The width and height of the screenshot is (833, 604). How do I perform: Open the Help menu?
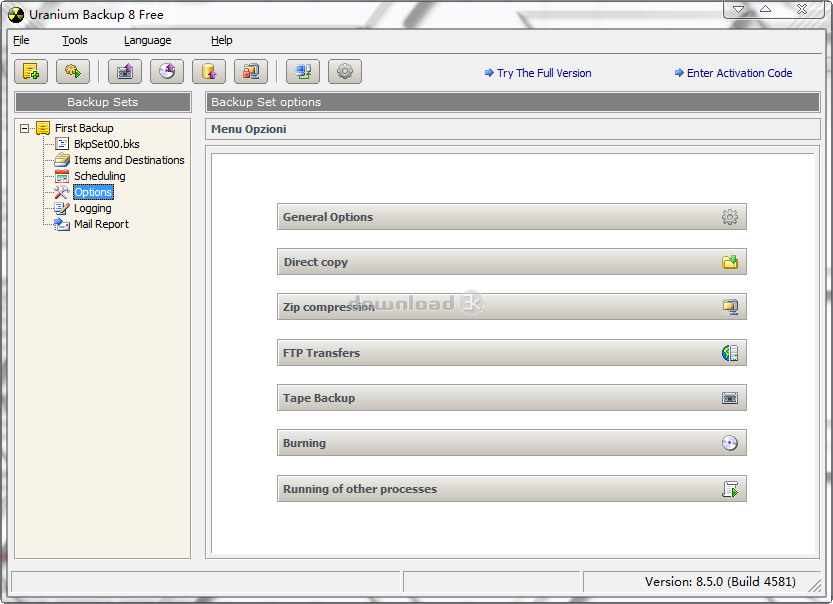[222, 40]
